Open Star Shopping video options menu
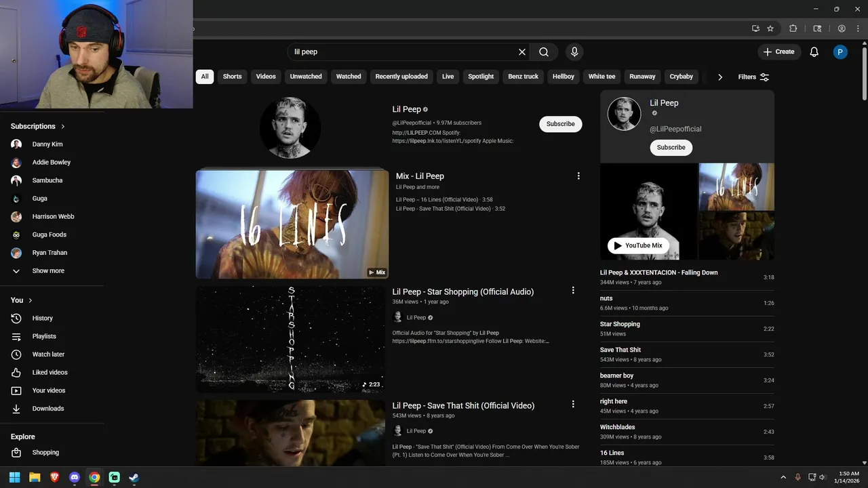Viewport: 868px width, 488px height. point(573,290)
